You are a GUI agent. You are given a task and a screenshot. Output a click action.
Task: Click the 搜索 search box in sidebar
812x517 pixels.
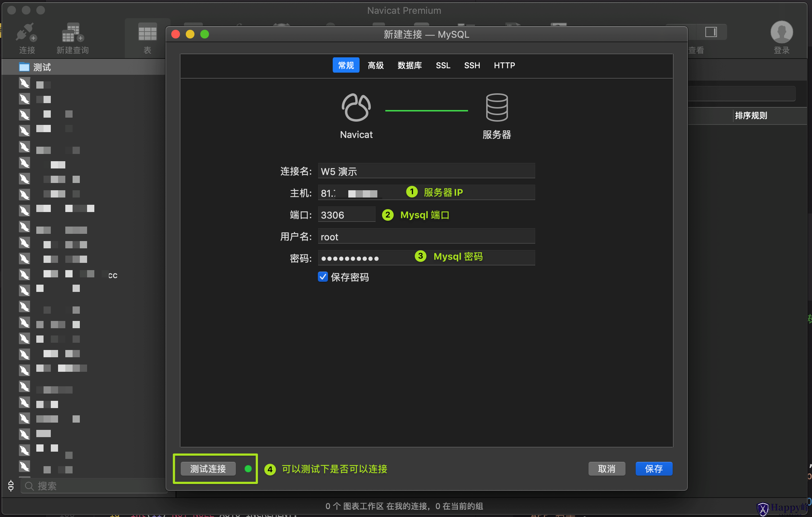(94, 486)
